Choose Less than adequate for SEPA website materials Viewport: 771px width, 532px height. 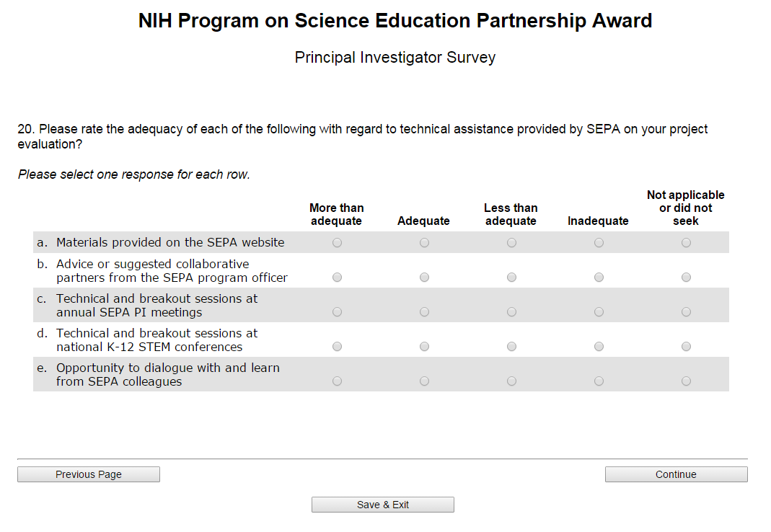(x=511, y=243)
